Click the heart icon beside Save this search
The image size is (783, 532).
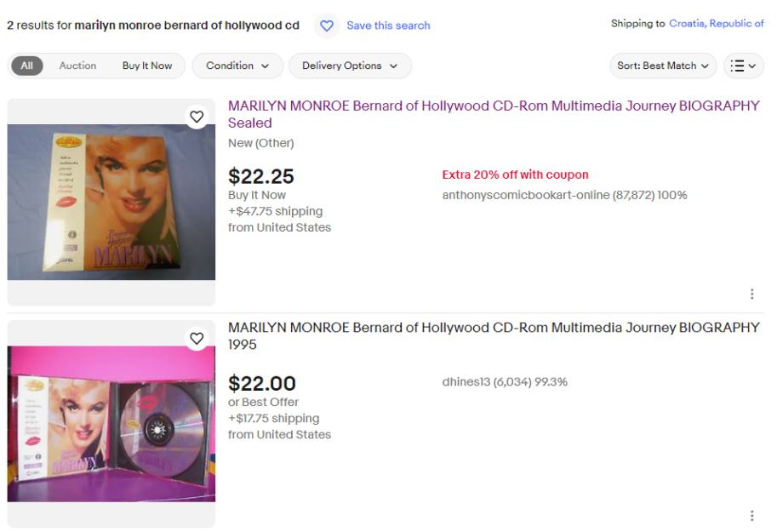326,26
